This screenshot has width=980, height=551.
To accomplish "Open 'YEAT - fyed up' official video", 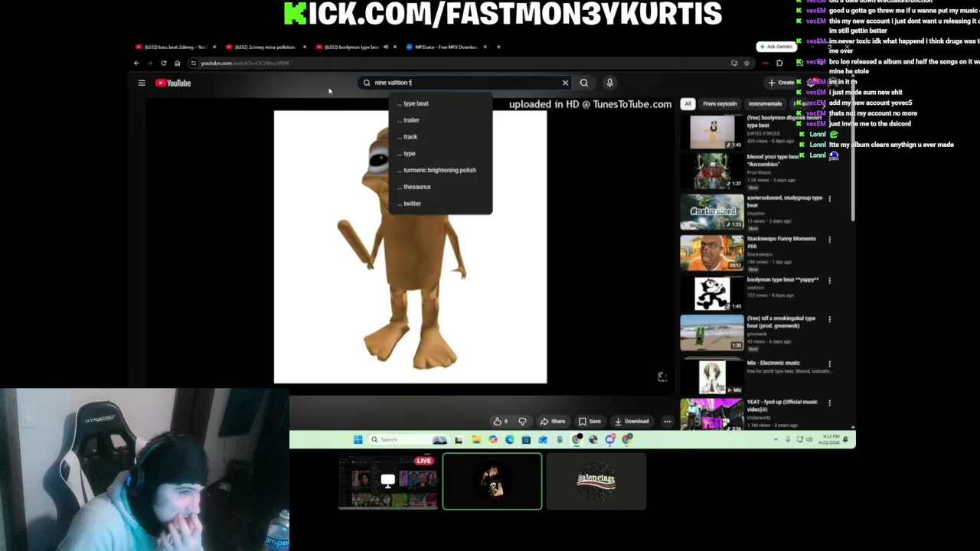I will click(712, 414).
